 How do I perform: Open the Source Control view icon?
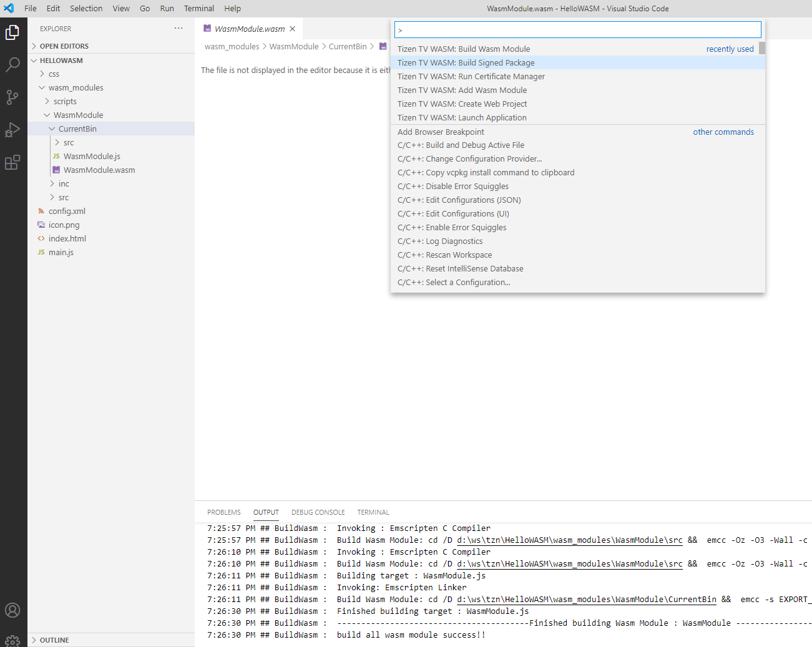tap(12, 97)
